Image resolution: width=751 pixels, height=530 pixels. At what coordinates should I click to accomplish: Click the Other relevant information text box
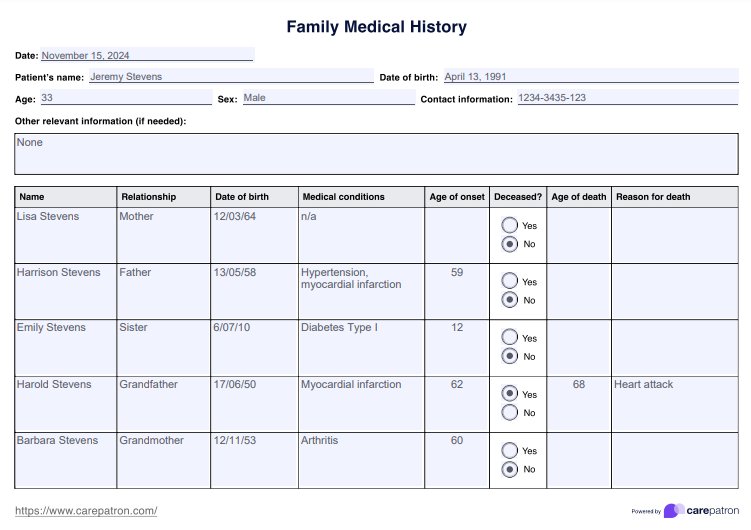coord(376,154)
